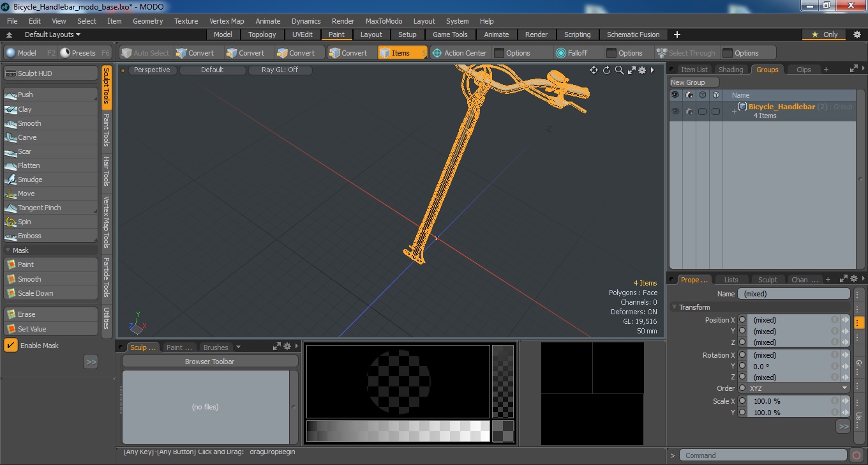Collapse the Mask section
Image resolution: width=868 pixels, height=465 pixels.
tap(8, 250)
